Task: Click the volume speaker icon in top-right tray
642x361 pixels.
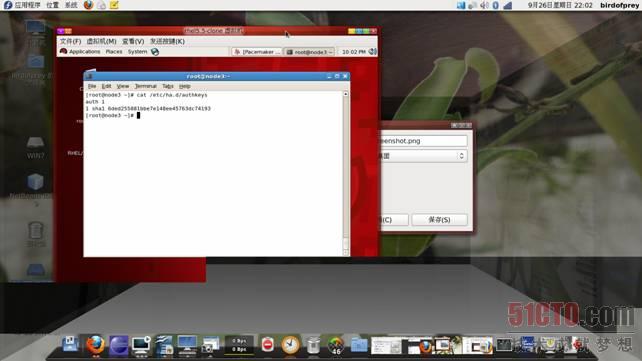Action: click(484, 5)
